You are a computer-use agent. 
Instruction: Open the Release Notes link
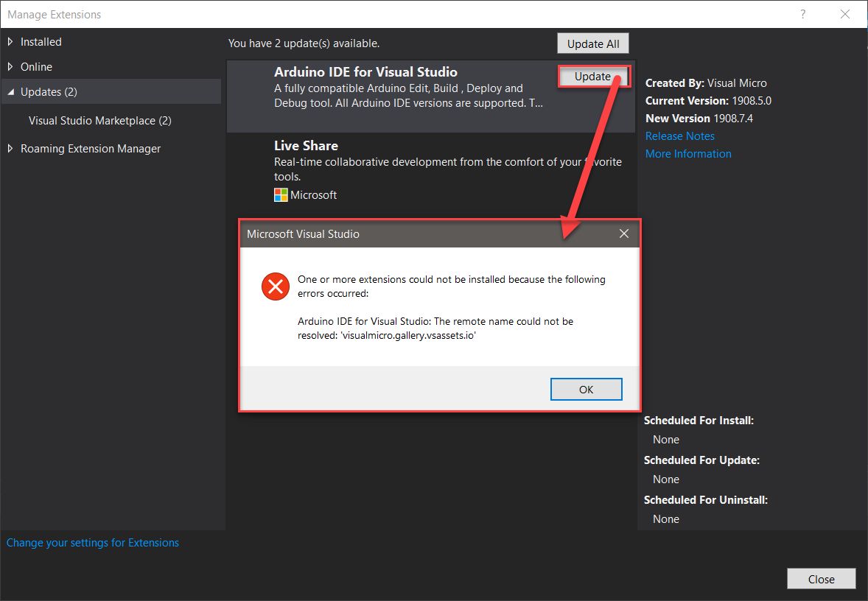point(680,136)
